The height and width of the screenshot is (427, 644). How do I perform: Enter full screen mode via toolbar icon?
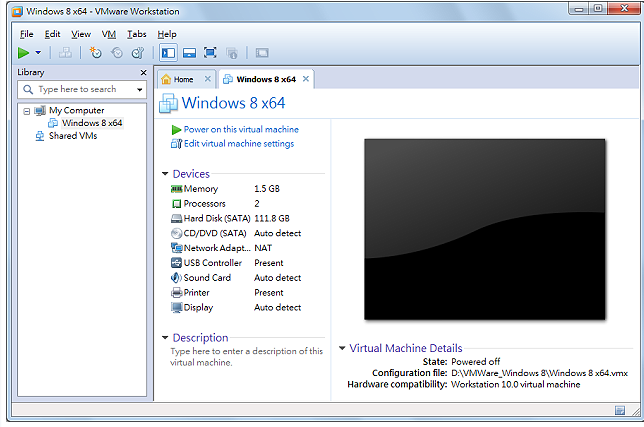210,53
